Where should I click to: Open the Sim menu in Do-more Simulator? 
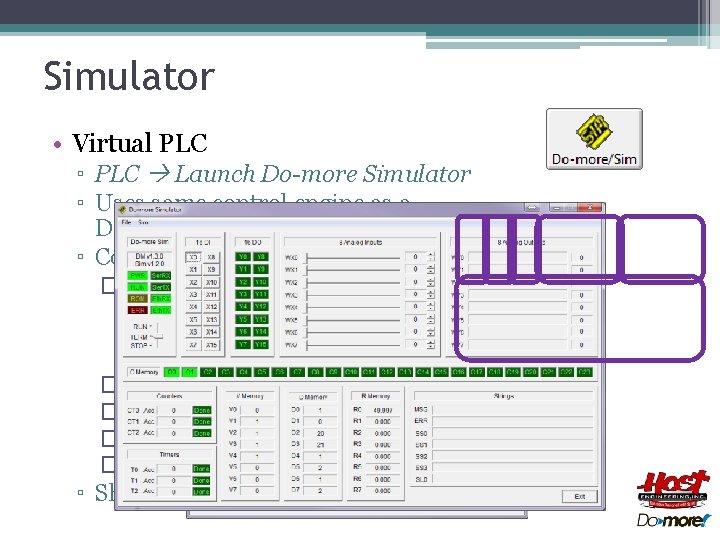143,222
